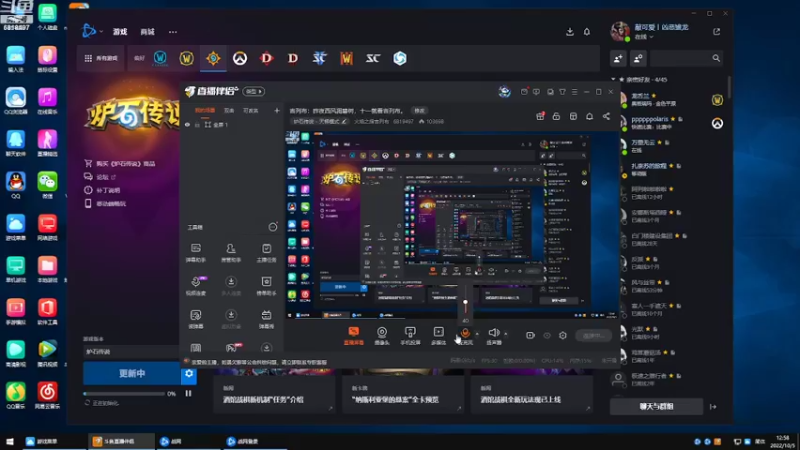The image size is (800, 450).
Task: Open the 所有游戏 all games grid
Action: click(101, 58)
